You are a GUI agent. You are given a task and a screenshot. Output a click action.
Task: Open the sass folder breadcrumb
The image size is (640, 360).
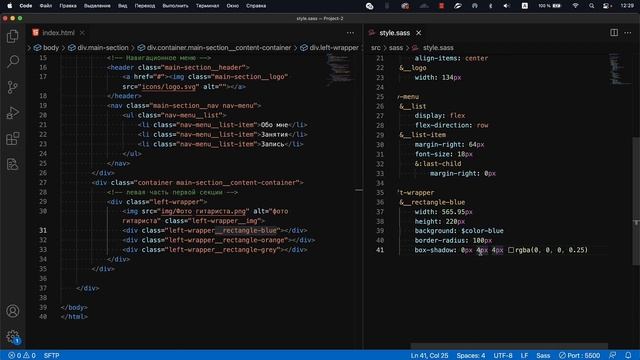(x=396, y=48)
